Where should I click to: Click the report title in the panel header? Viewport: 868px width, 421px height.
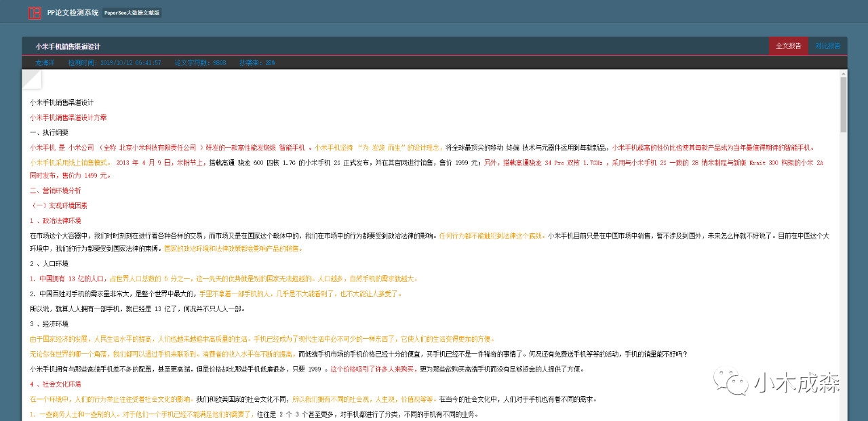[68, 47]
